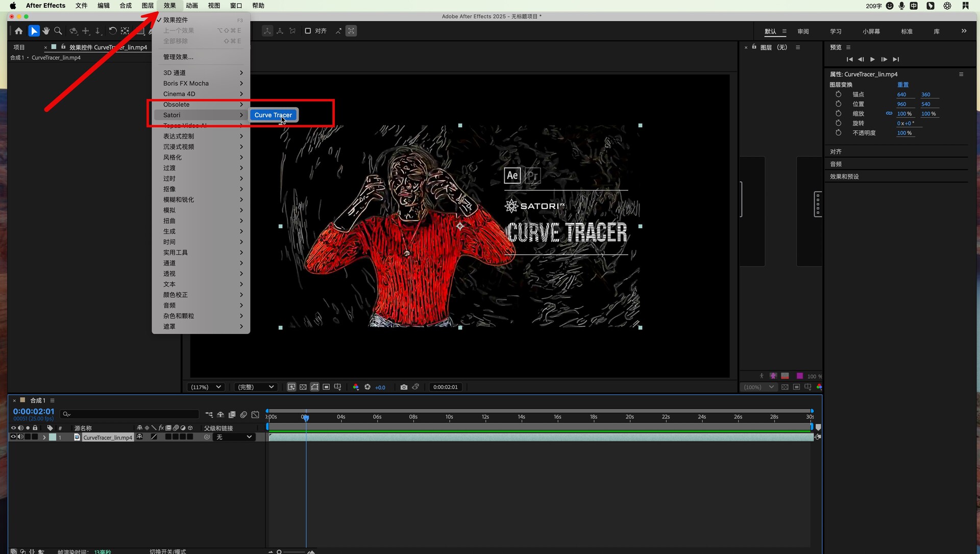Open the Graph Editor in timeline
Image resolution: width=980 pixels, height=554 pixels.
point(255,415)
